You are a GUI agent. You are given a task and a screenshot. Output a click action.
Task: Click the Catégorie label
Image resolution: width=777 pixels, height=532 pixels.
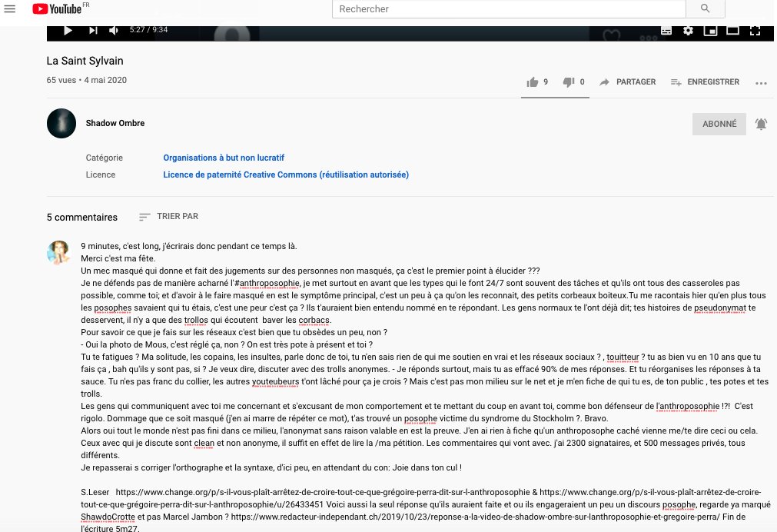tap(104, 158)
